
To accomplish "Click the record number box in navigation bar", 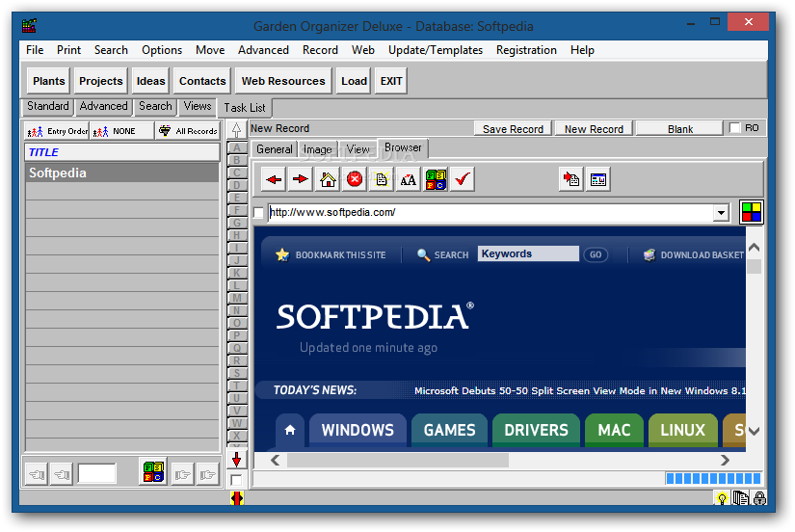I will point(96,474).
